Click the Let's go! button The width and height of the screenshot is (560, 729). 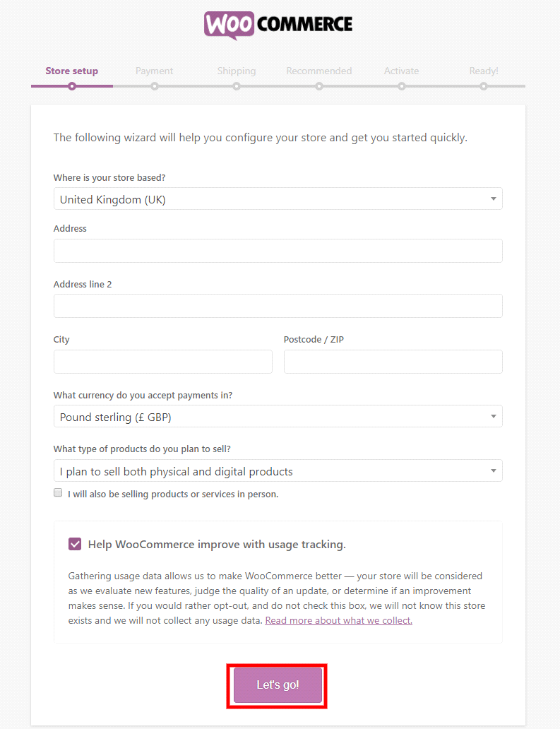point(277,685)
